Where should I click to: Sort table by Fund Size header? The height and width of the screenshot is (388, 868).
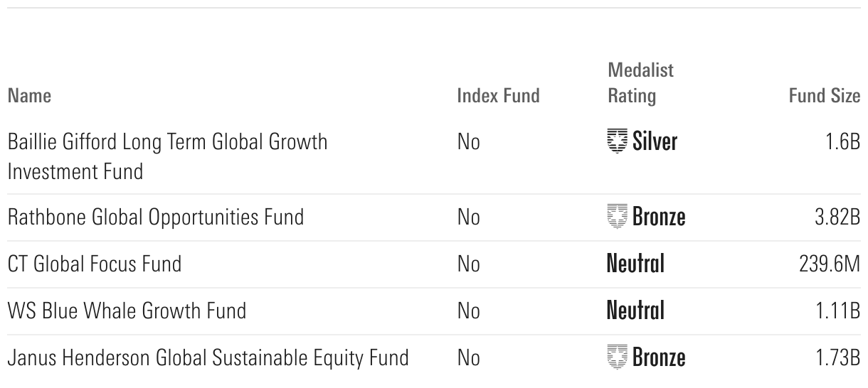[825, 96]
